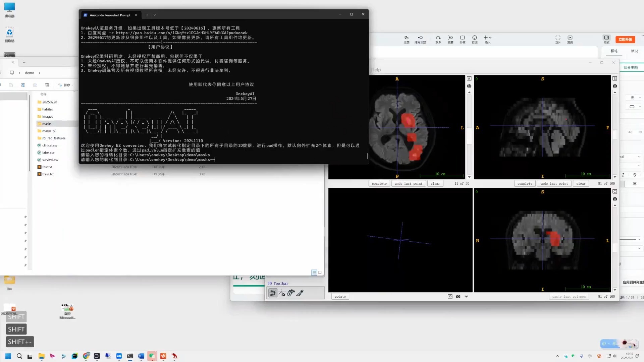Click the 'update' button under 3D view
The width and height of the screenshot is (644, 362).
coord(340,296)
